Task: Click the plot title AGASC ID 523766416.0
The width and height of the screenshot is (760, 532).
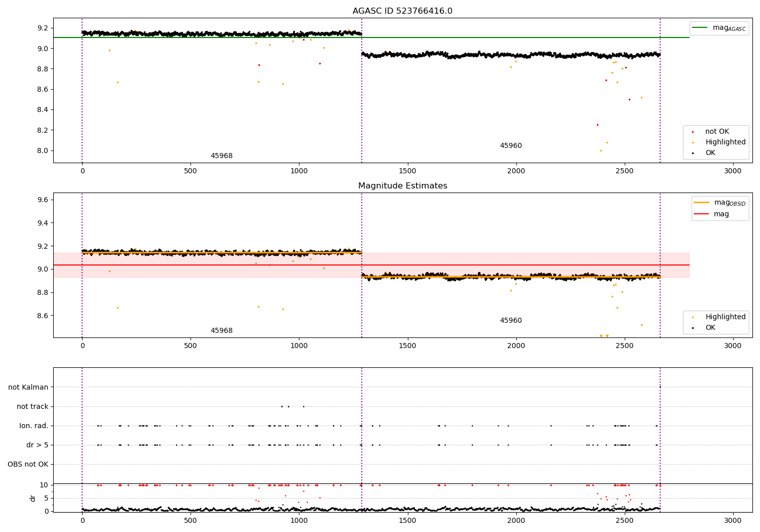Action: pyautogui.click(x=403, y=11)
